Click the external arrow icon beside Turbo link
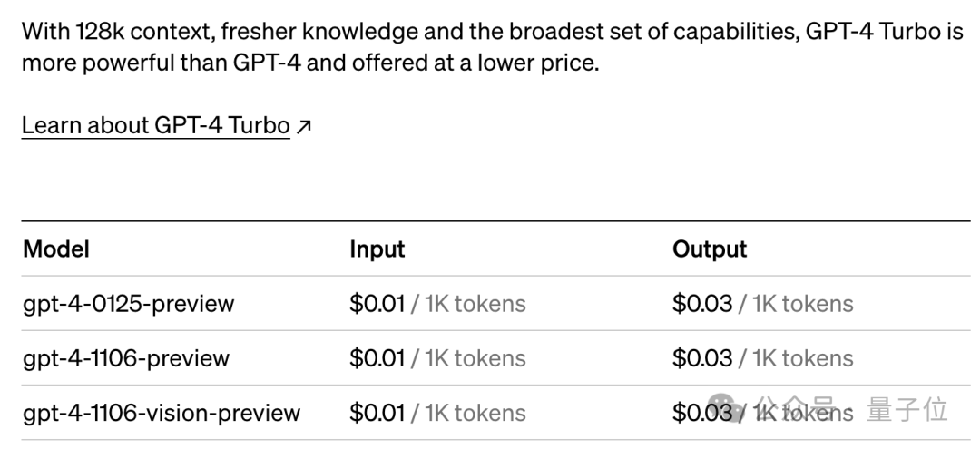This screenshot has width=980, height=449. [x=303, y=127]
